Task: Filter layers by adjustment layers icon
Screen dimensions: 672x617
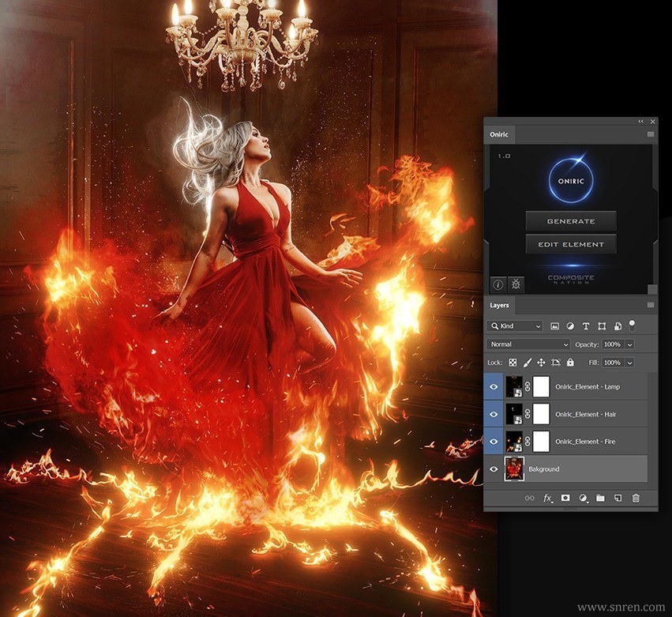Action: point(570,326)
